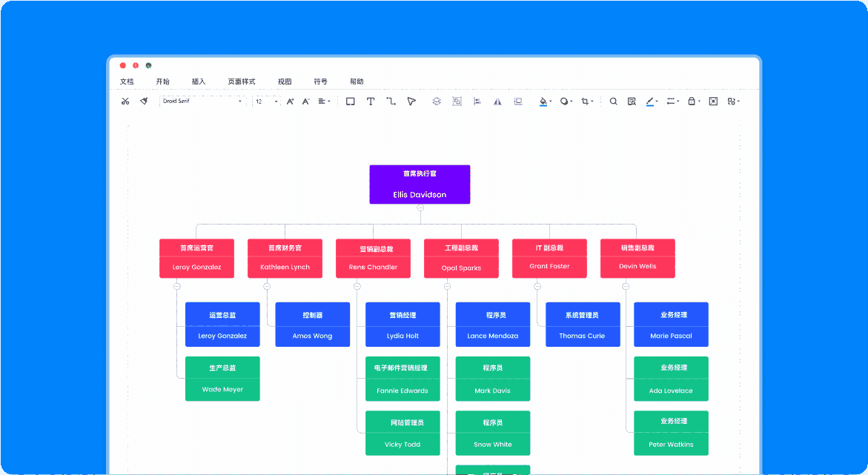
Task: Collapse branch under Leroy Gonzalez 首席运营官
Action: (x=177, y=286)
